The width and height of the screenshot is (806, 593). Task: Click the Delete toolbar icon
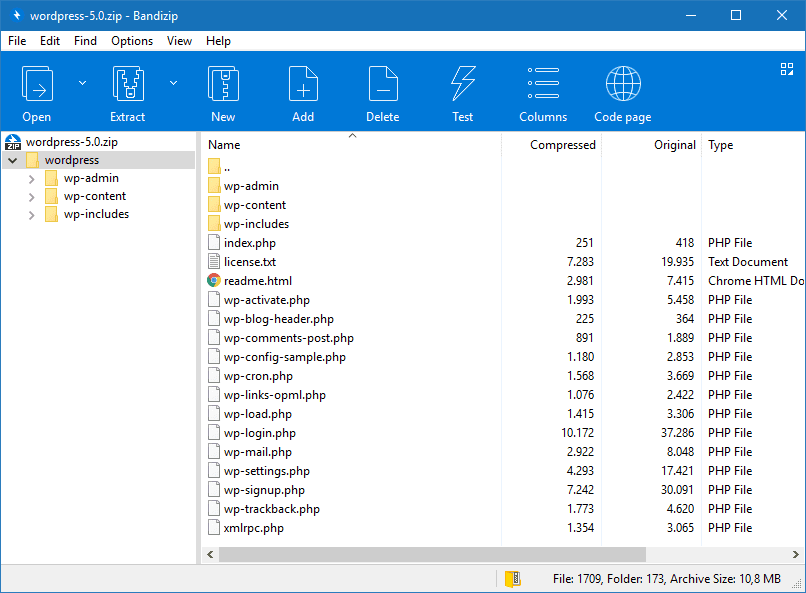[383, 84]
